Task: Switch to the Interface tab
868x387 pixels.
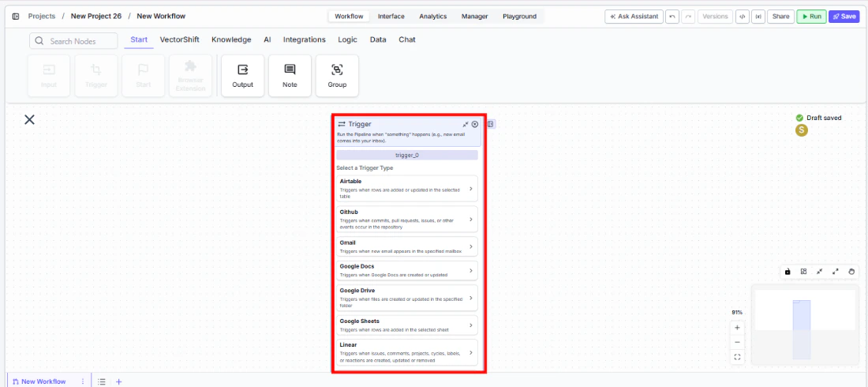Action: click(391, 17)
